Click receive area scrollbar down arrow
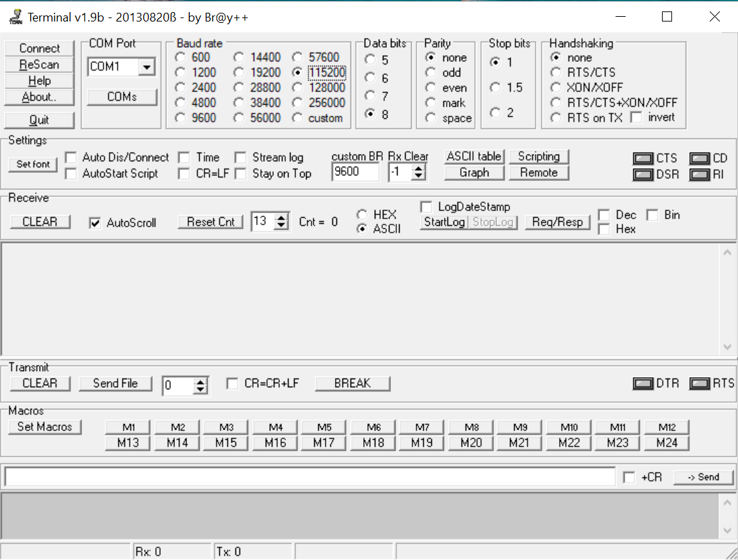This screenshot has height=560, width=738. click(x=727, y=347)
